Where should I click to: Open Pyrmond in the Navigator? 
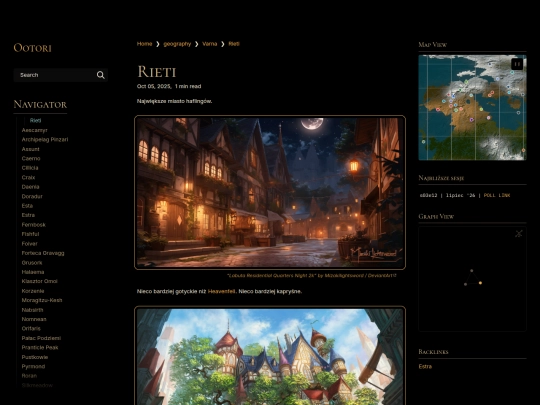[x=33, y=366]
